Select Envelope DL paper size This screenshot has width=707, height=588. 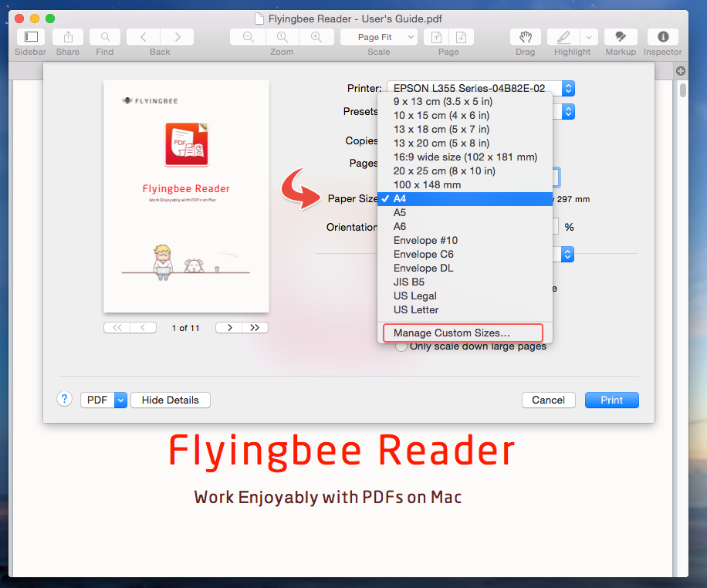[465, 269]
